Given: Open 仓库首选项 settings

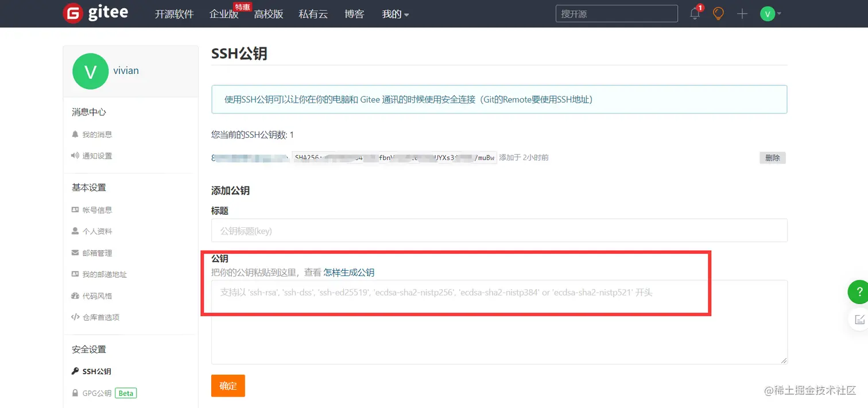Looking at the screenshot, I should 101,317.
